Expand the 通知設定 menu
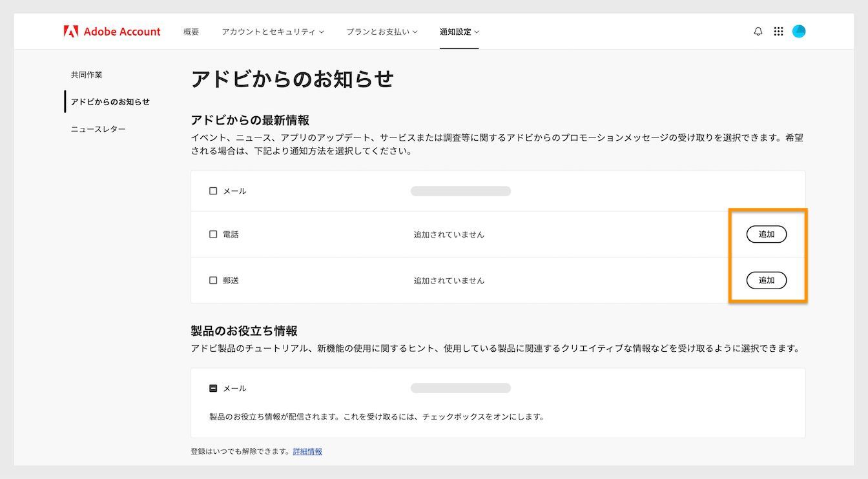Screen dimensions: 868x479 pyautogui.click(x=459, y=32)
